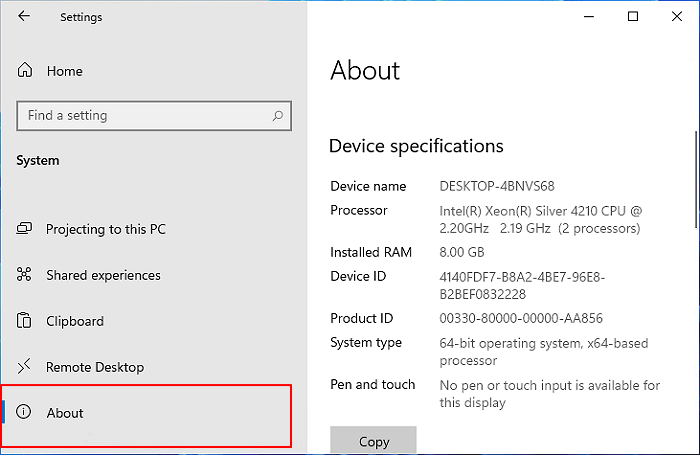Click the processor Intel(R) Xeon(R) Silver text
Screen dimensions: 700x455
tap(541, 220)
